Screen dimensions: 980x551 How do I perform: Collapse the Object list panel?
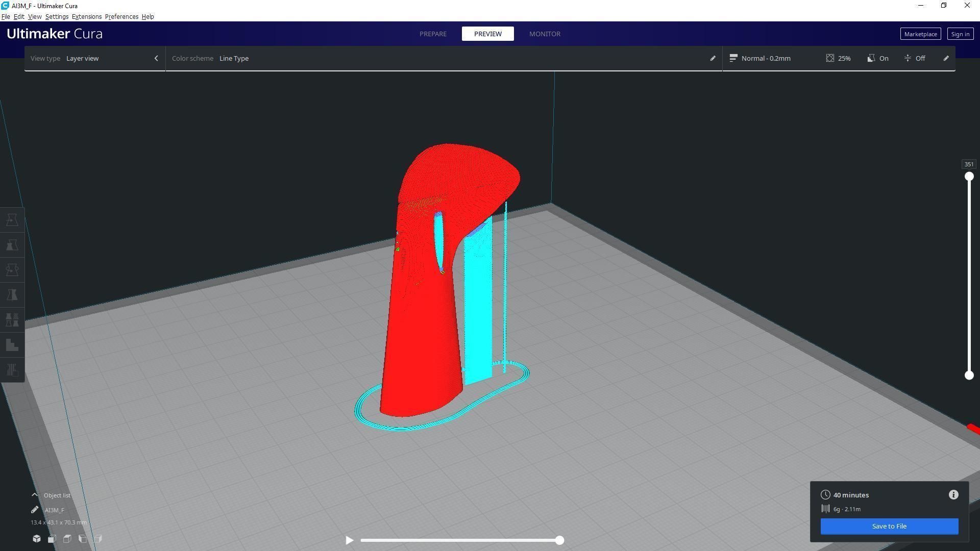tap(35, 495)
